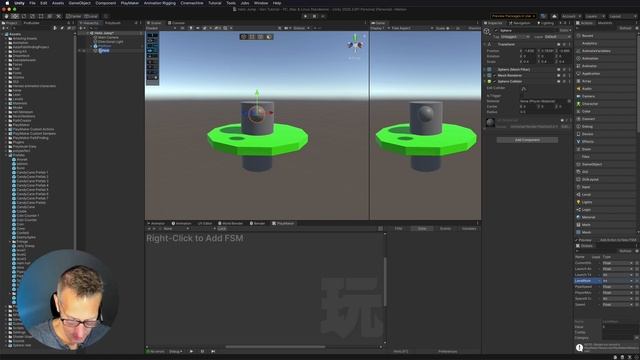Switch to the Console tab

[176, 23]
